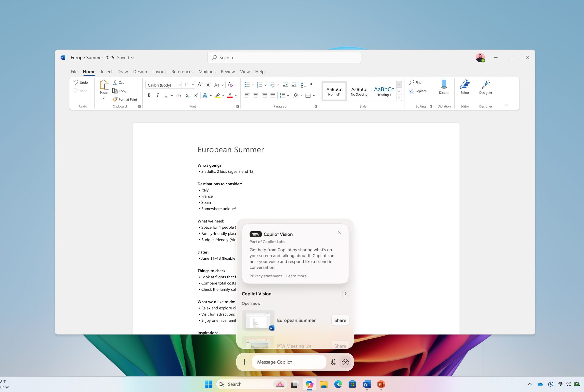Switch to the References tab
The image size is (584, 392).
182,72
